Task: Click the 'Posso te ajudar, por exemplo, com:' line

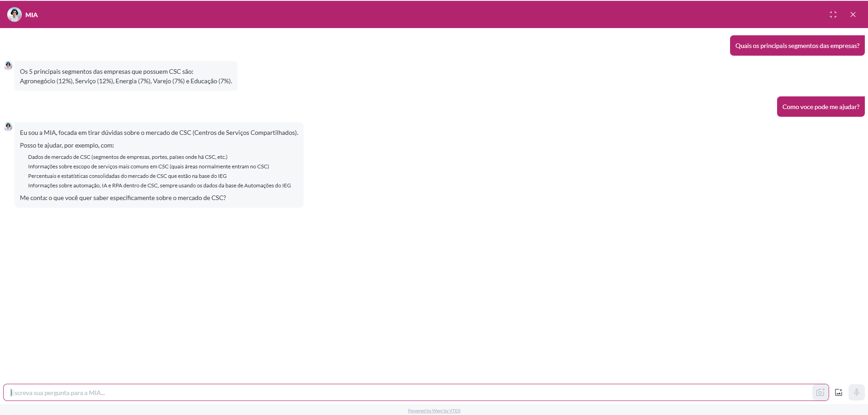Action: pyautogui.click(x=67, y=145)
